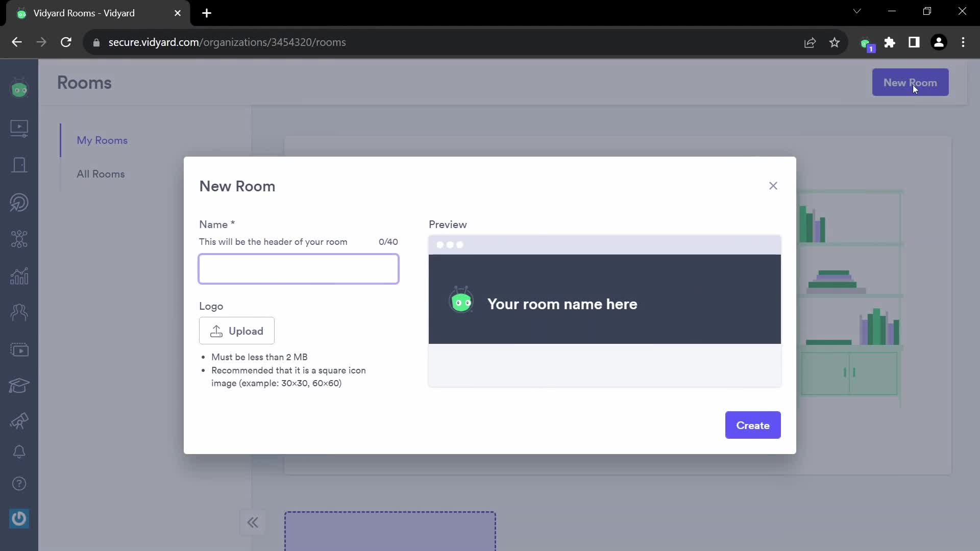Click the New Room button
This screenshot has width=980, height=551.
click(910, 82)
